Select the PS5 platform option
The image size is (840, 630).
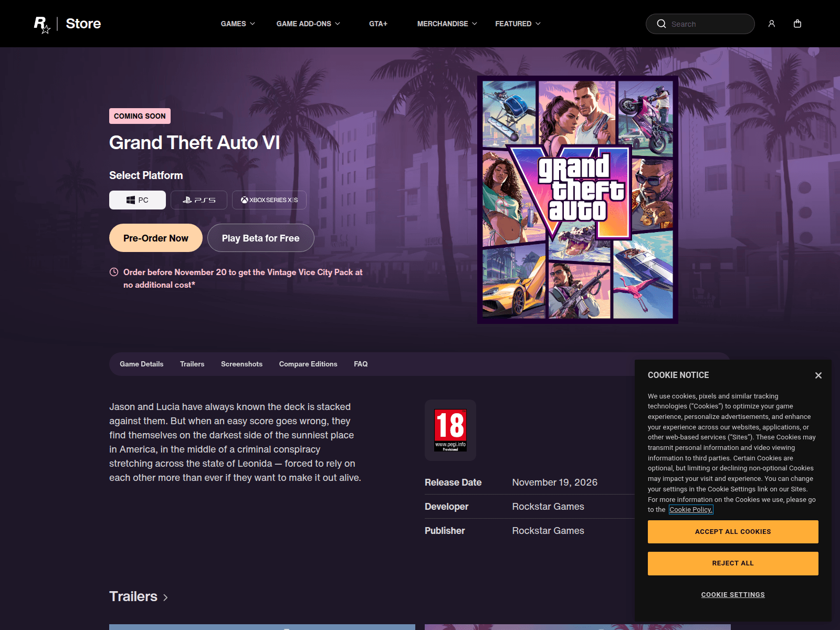[199, 200]
